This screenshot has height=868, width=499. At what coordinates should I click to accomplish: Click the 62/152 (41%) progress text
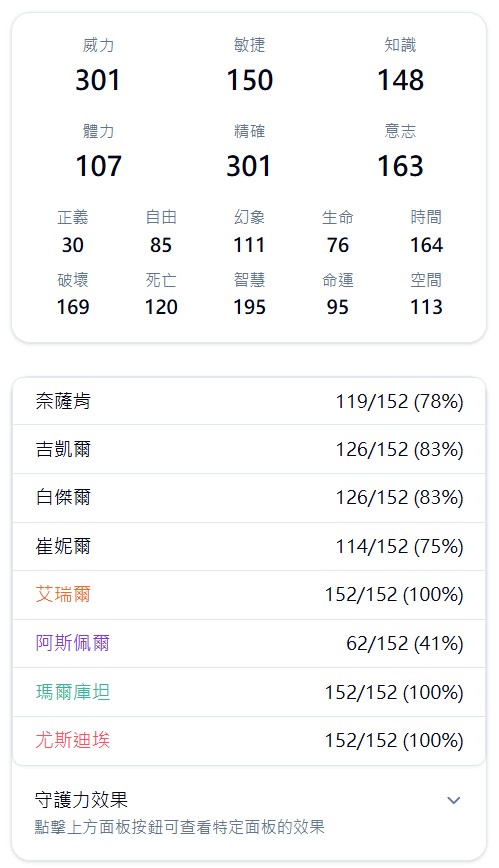pyautogui.click(x=405, y=643)
